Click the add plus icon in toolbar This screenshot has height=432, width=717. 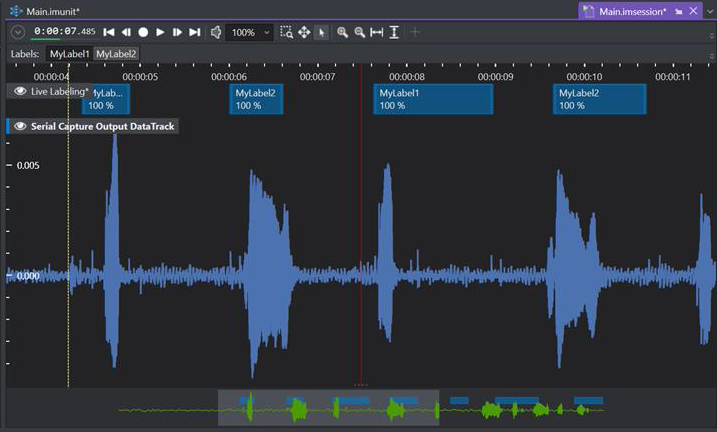415,32
